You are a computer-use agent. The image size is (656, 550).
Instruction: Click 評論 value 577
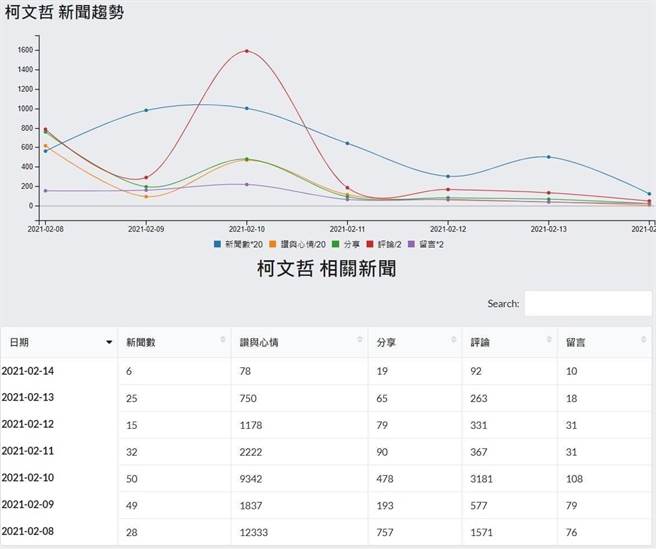479,506
